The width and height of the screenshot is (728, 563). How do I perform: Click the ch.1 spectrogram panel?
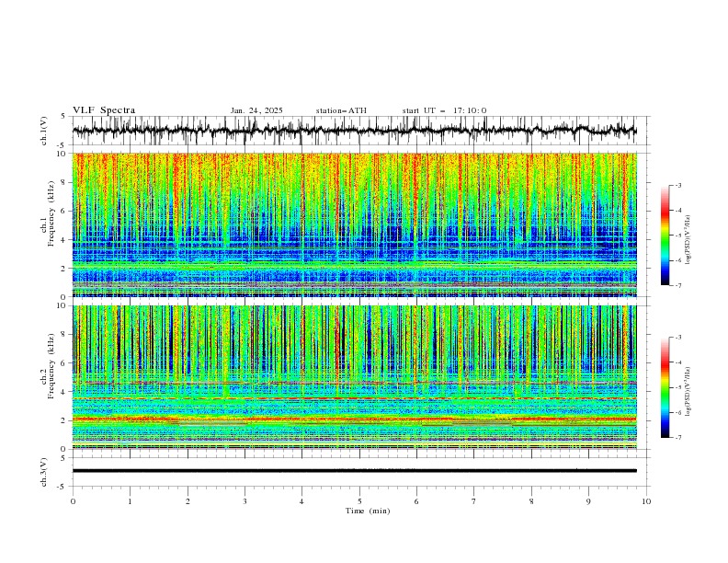coord(354,224)
